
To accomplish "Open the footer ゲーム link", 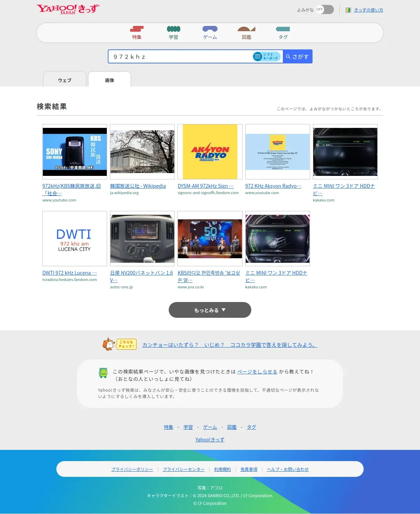I will point(210,427).
